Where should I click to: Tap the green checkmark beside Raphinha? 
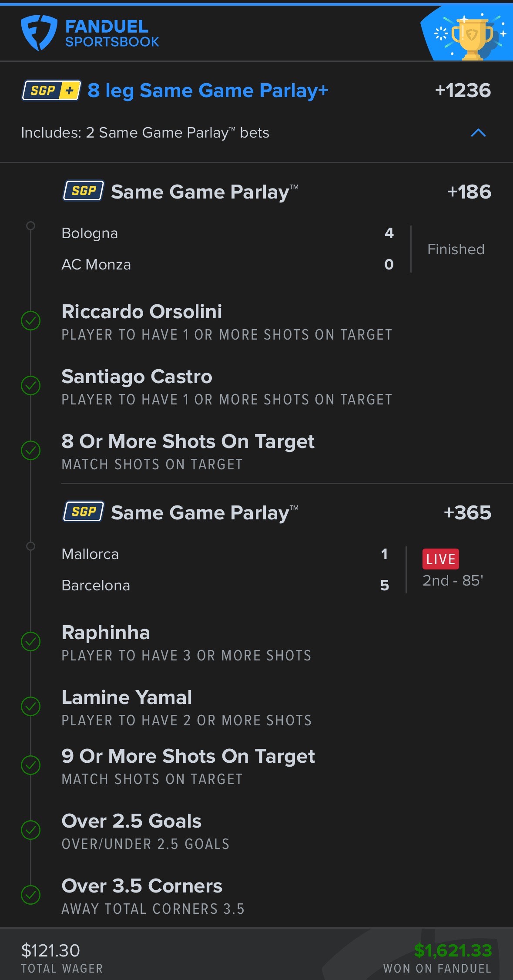[31, 641]
